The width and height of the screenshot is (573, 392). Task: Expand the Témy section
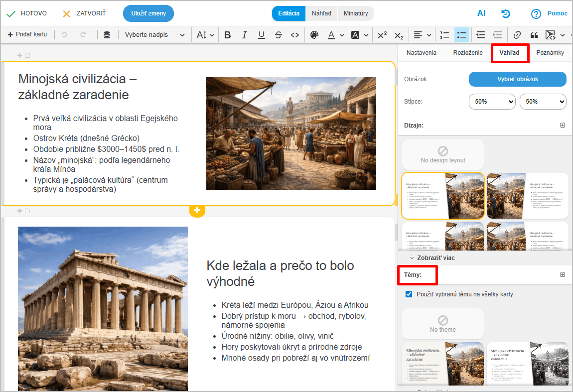[563, 274]
